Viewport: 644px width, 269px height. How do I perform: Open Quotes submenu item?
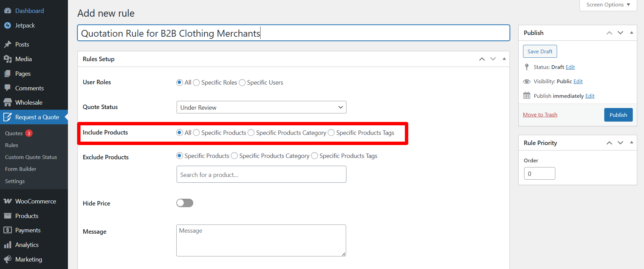point(14,133)
